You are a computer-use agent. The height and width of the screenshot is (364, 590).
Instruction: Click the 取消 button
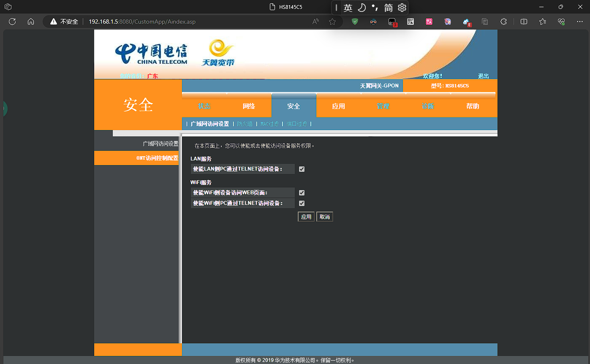point(325,217)
